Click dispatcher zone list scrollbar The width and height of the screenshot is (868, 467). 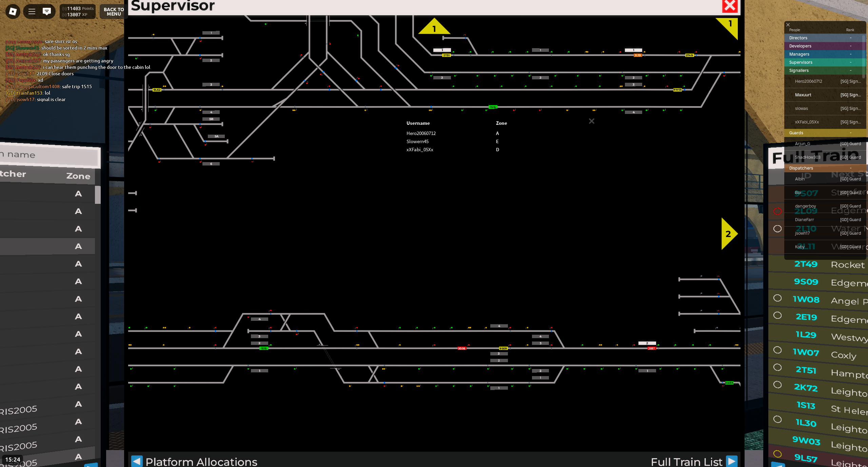(98, 195)
